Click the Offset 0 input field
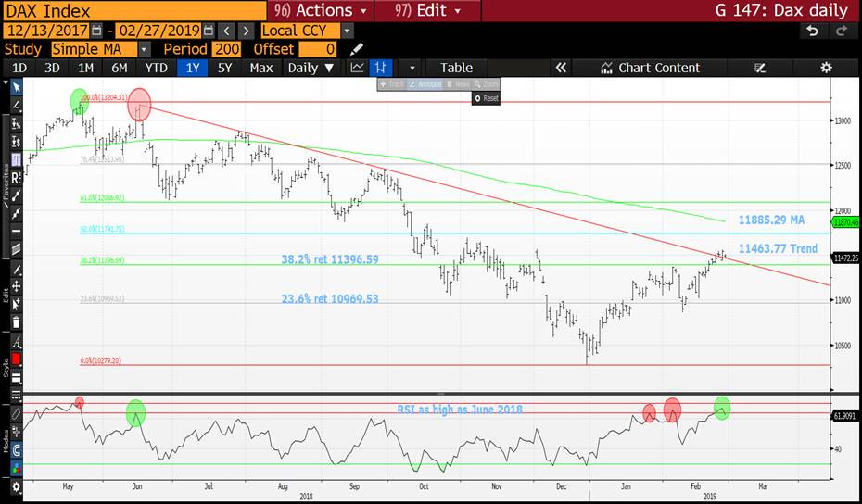 [x=318, y=49]
